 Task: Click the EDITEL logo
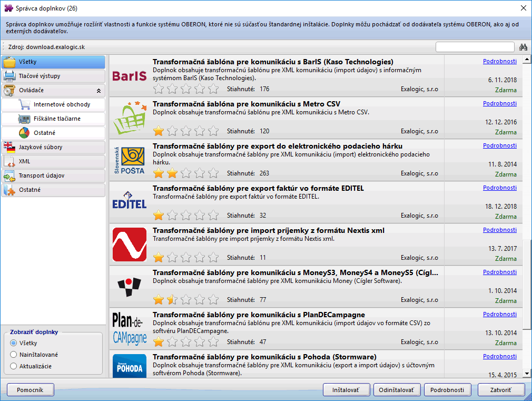pyautogui.click(x=129, y=200)
